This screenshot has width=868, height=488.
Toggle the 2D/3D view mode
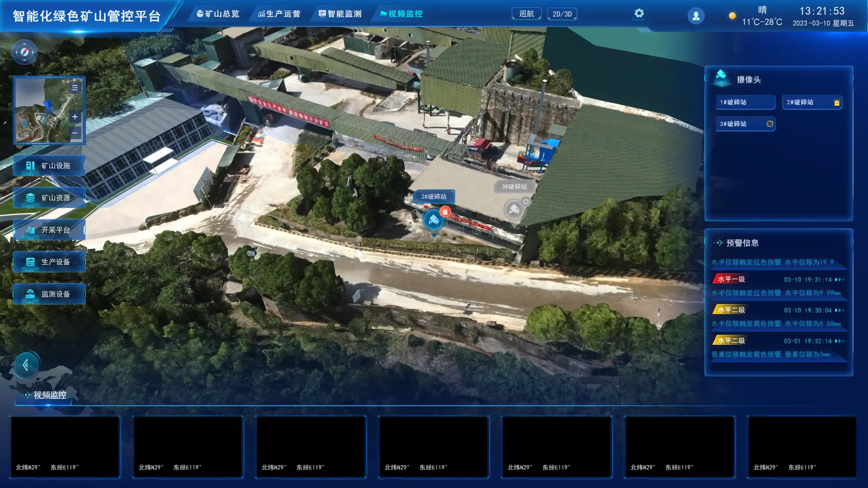click(x=562, y=14)
